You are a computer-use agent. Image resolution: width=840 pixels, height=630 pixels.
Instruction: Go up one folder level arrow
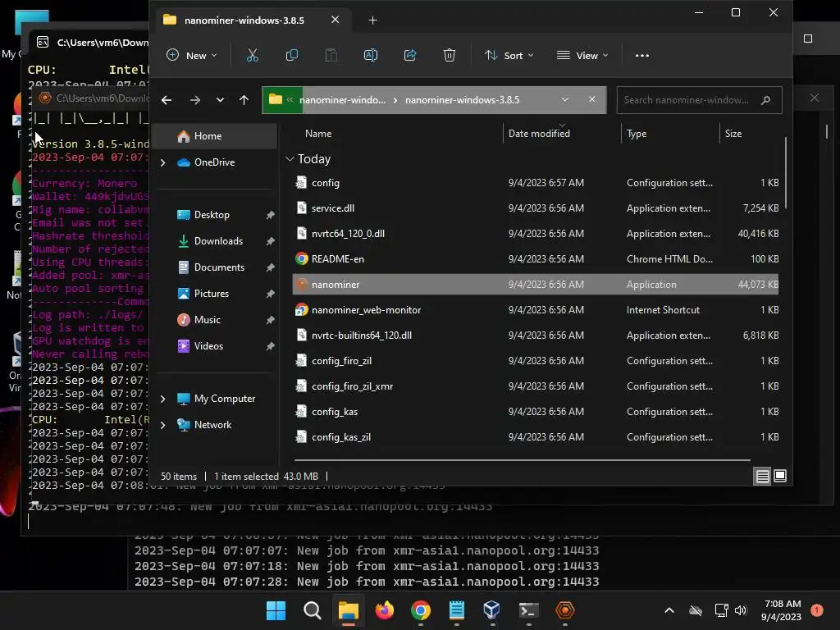(244, 100)
